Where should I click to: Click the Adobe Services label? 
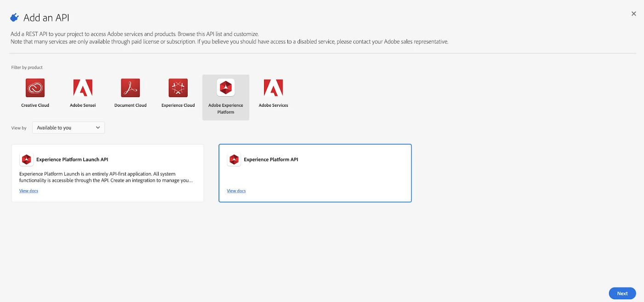click(x=273, y=105)
